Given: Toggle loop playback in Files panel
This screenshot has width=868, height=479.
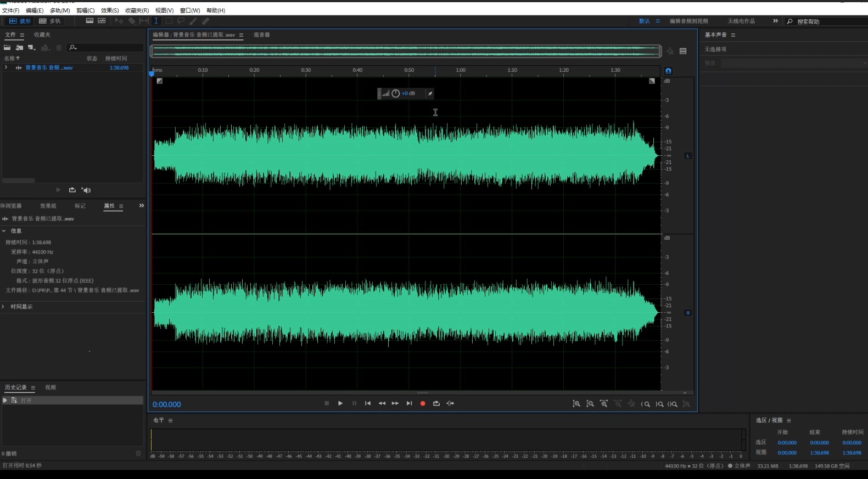Looking at the screenshot, I should [x=72, y=190].
